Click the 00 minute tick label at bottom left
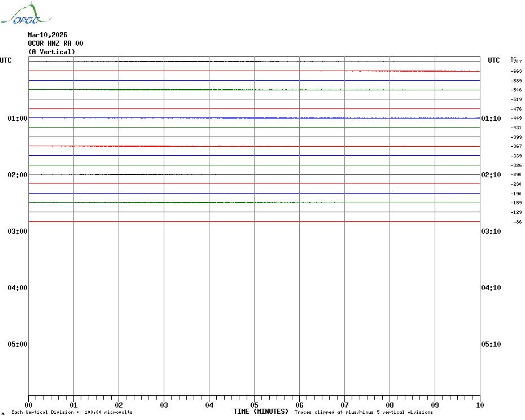This screenshot has height=420, width=525. pos(29,405)
